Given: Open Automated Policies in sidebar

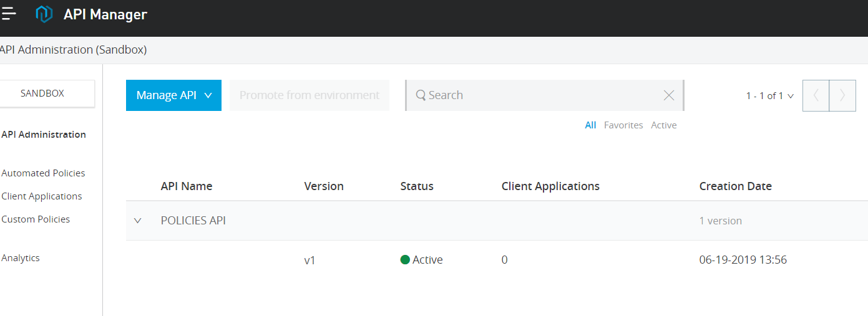Looking at the screenshot, I should 43,173.
